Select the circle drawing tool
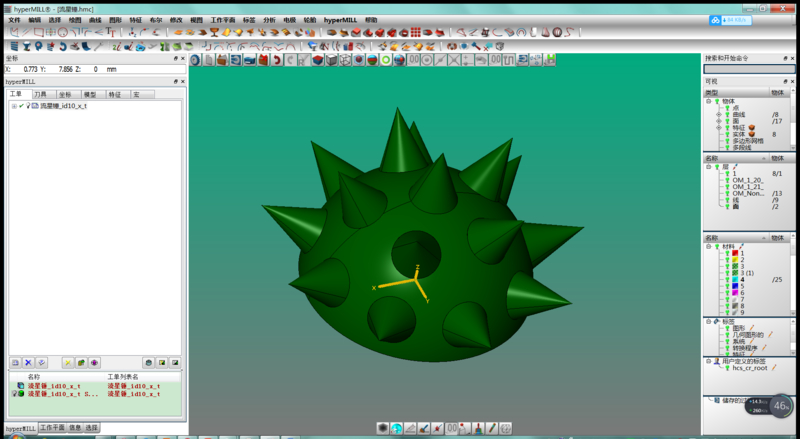800x439 pixels. point(63,32)
